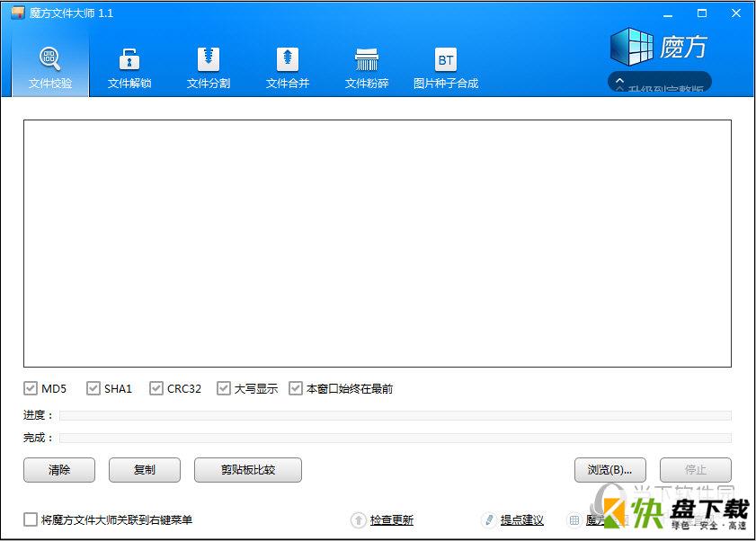Click the 剪贴板比较 clipboard compare button

pos(248,470)
